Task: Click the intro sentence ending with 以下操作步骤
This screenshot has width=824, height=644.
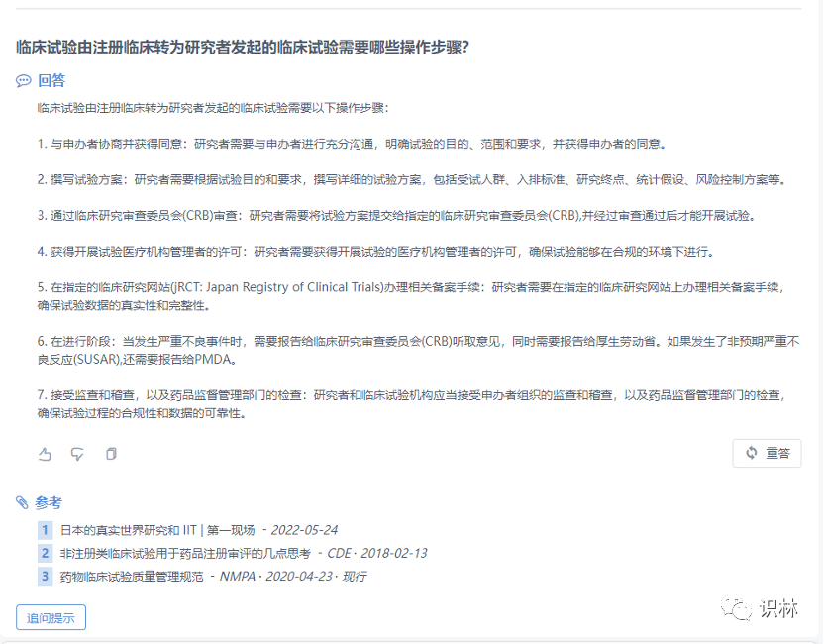Action: (x=213, y=108)
